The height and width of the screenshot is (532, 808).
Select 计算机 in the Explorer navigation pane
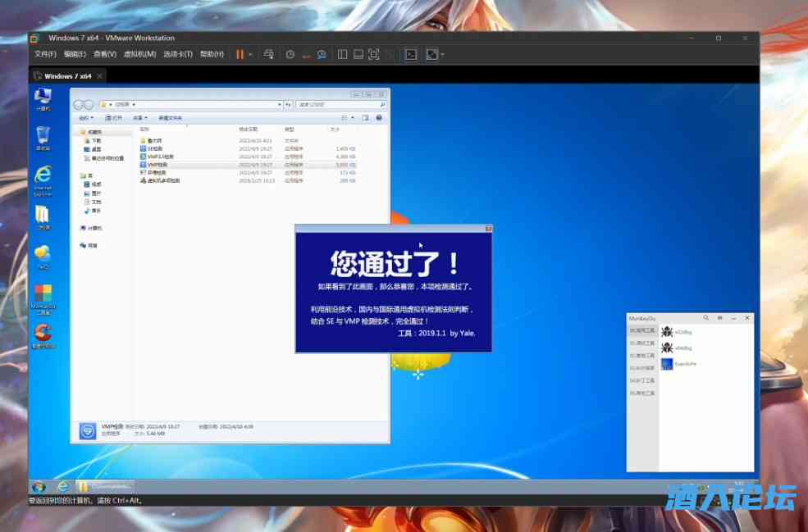pos(91,228)
